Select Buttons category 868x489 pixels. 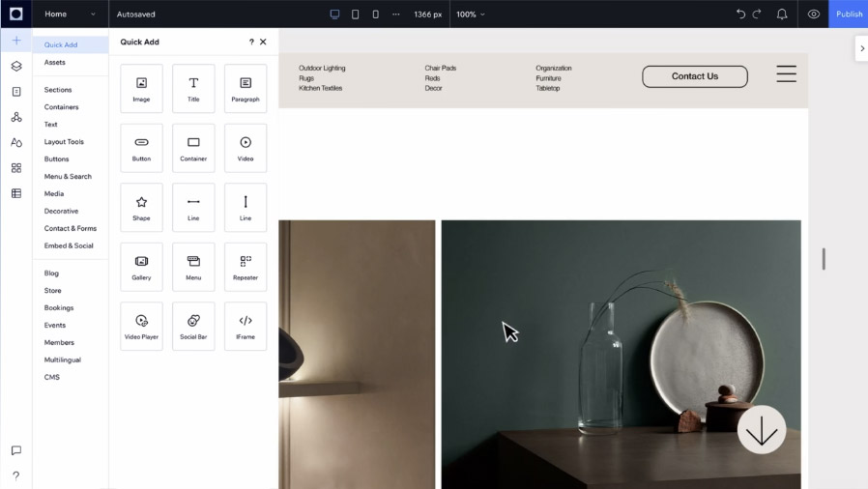[x=56, y=158]
